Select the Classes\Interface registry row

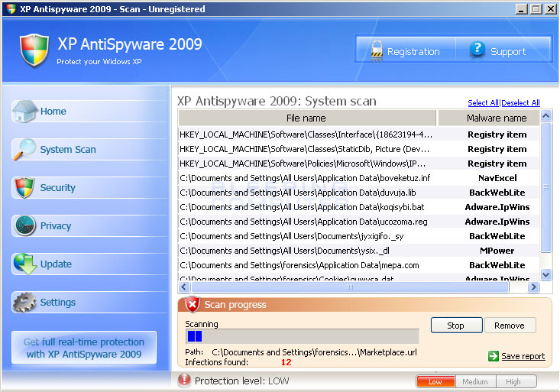pyautogui.click(x=358, y=134)
